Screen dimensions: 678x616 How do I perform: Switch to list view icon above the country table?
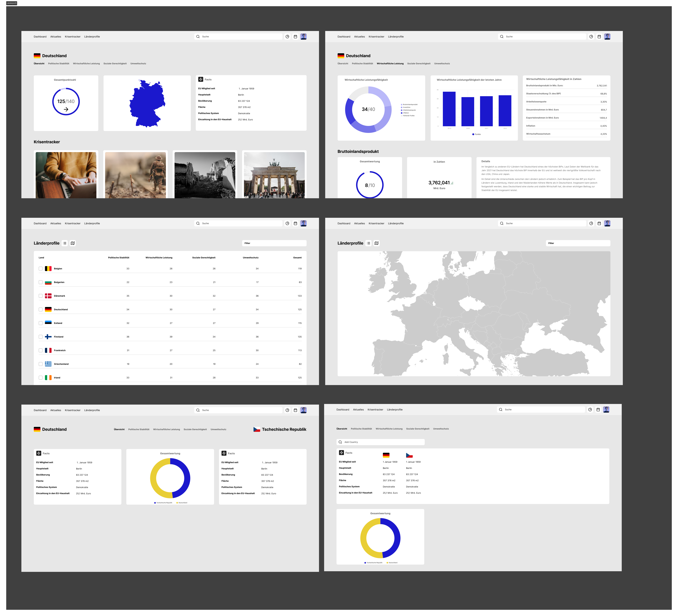pos(65,243)
